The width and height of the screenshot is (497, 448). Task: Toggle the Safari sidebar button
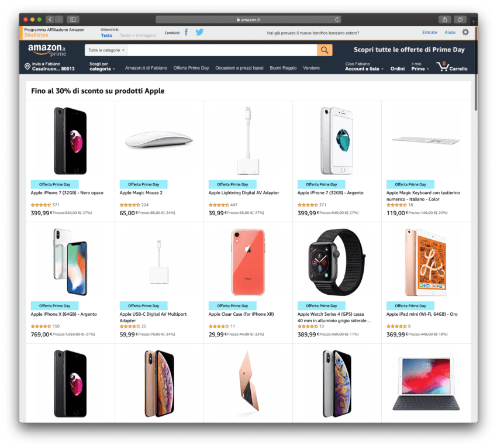click(x=73, y=20)
